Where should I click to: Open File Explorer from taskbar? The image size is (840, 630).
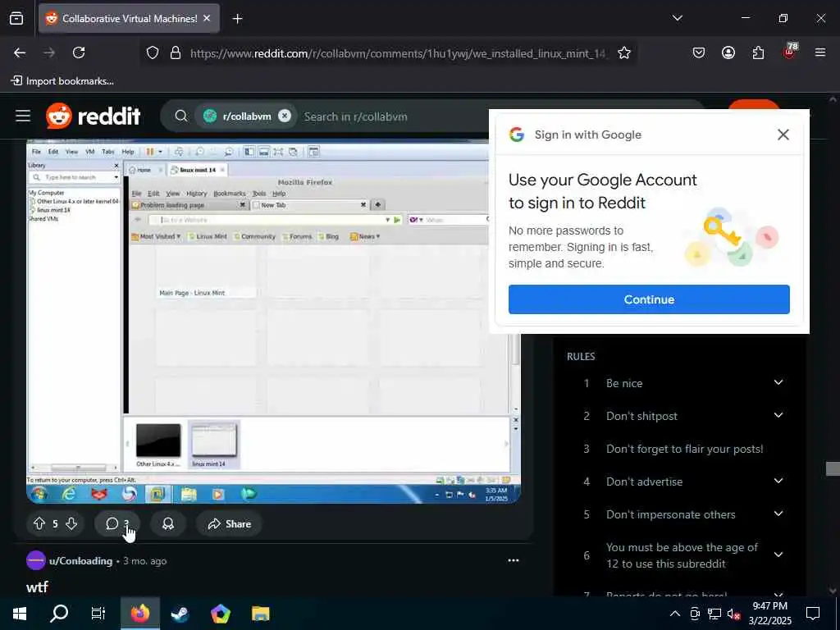260,614
